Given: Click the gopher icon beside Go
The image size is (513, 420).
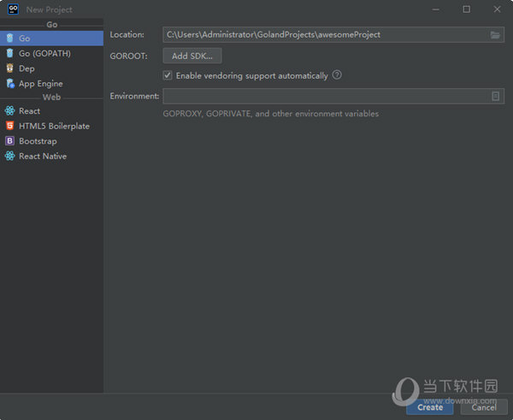Looking at the screenshot, I should (x=9, y=38).
